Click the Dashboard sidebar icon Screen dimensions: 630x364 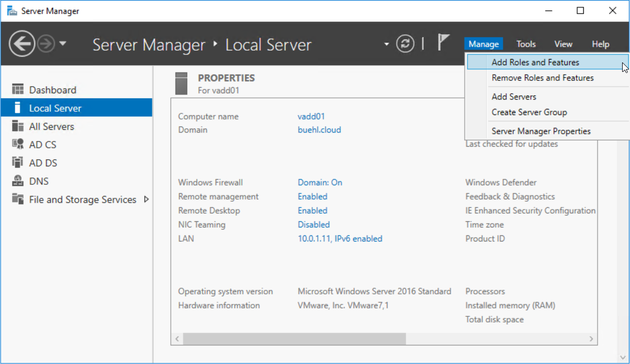click(17, 89)
